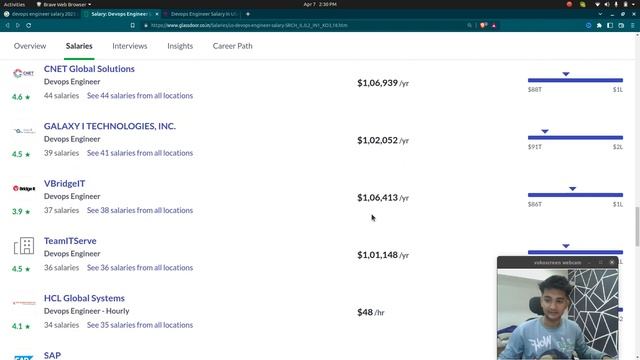Switch to the devops engineer salary 2021 tab
The width and height of the screenshot is (640, 360).
point(40,14)
